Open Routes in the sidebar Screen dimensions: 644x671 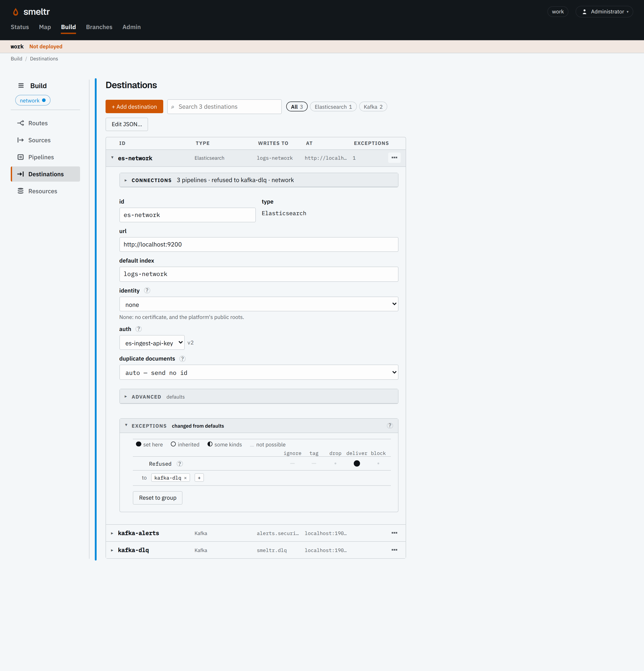46,123
